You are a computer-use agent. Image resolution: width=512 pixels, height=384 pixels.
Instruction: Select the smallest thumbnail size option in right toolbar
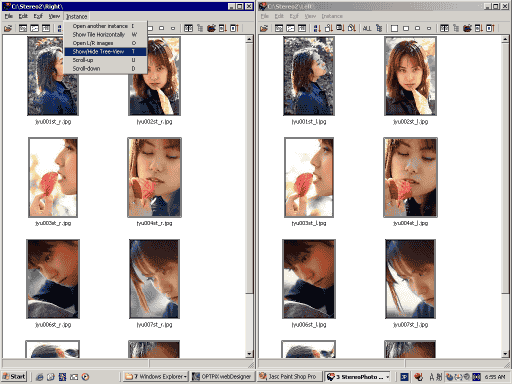429,28
